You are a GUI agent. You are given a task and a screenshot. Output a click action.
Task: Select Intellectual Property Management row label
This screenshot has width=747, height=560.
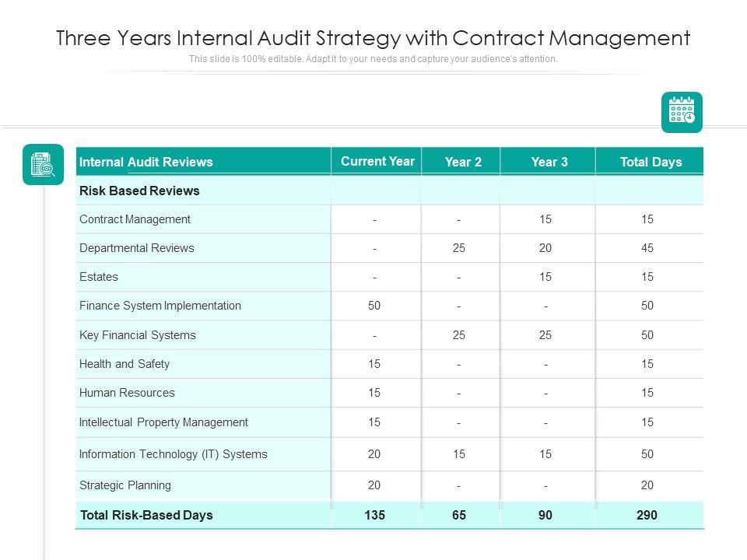163,422
